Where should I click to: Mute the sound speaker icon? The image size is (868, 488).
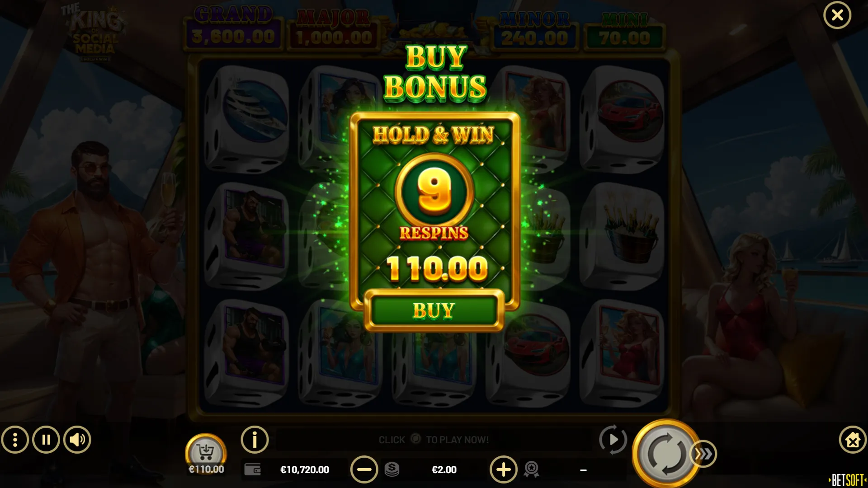(x=77, y=440)
